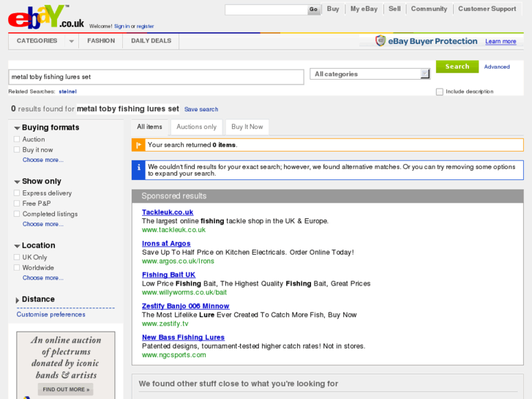Viewport: 532px width, 399px height.
Task: Enable Express delivery filter
Action: (17, 193)
